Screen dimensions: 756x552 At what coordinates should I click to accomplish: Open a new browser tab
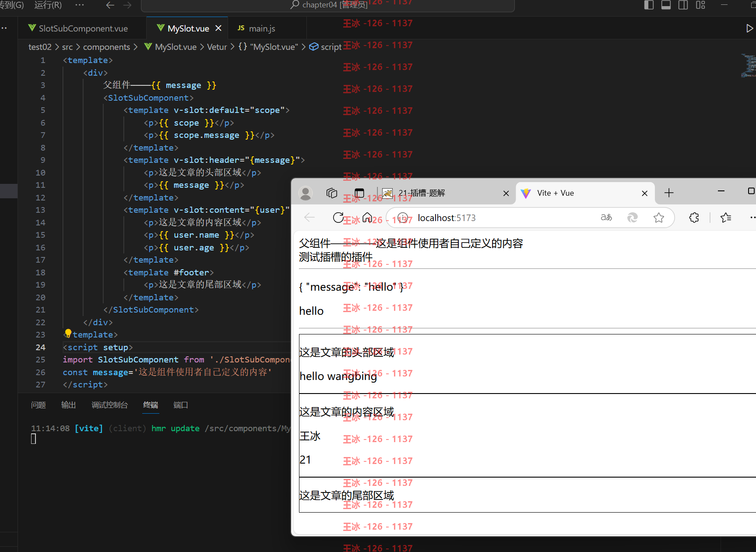click(669, 193)
